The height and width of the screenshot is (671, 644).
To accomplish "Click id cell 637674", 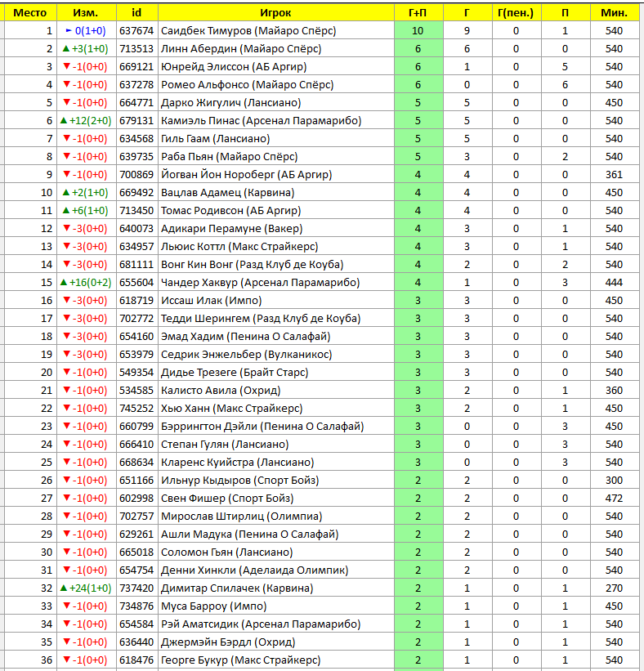I will (x=137, y=31).
